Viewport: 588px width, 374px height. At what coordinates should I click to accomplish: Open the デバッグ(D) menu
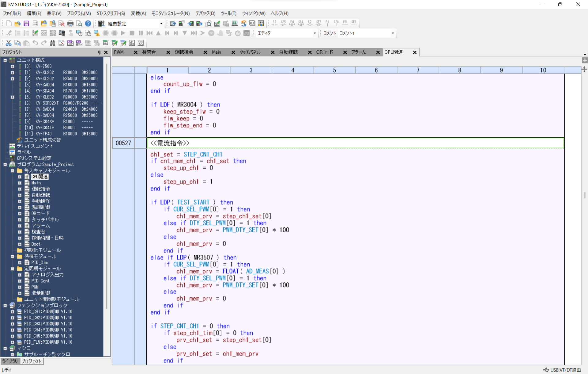click(x=205, y=13)
